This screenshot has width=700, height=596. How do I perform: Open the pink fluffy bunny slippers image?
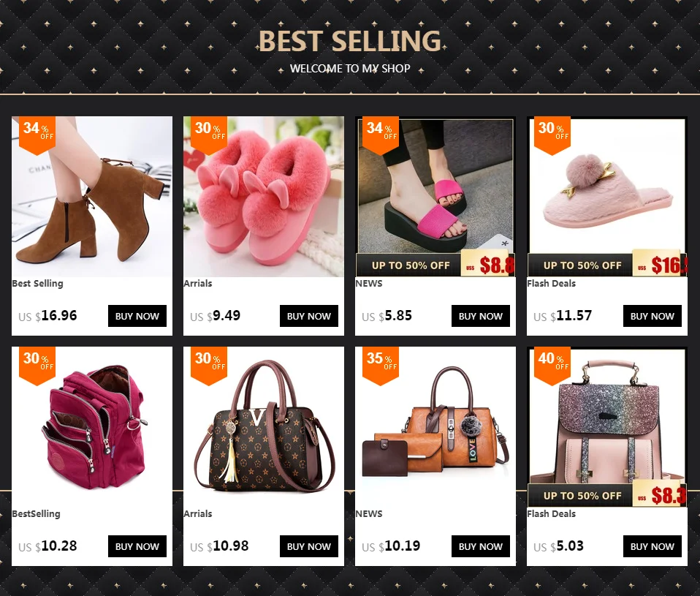pyautogui.click(x=264, y=197)
